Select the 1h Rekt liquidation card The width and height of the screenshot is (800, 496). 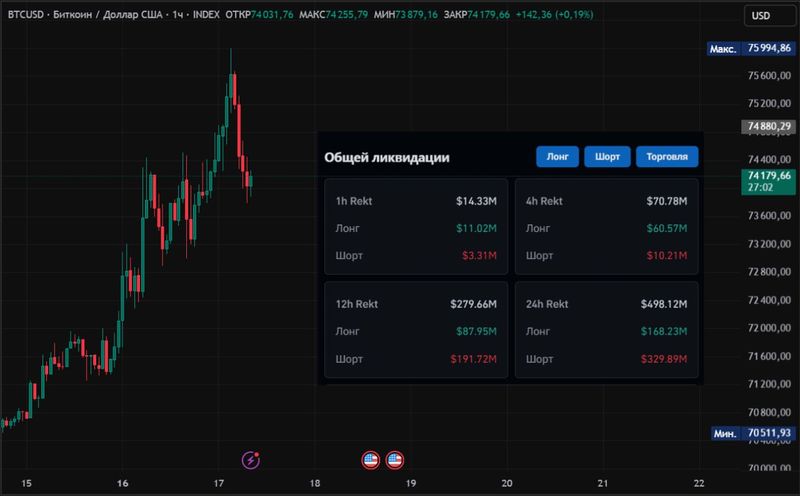click(416, 228)
